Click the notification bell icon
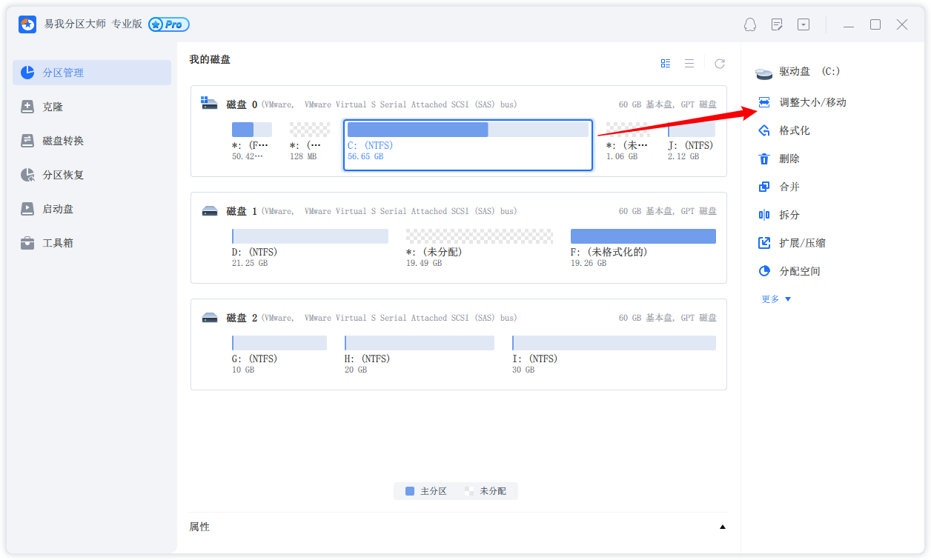Screen dimensions: 931x560 tap(750, 24)
